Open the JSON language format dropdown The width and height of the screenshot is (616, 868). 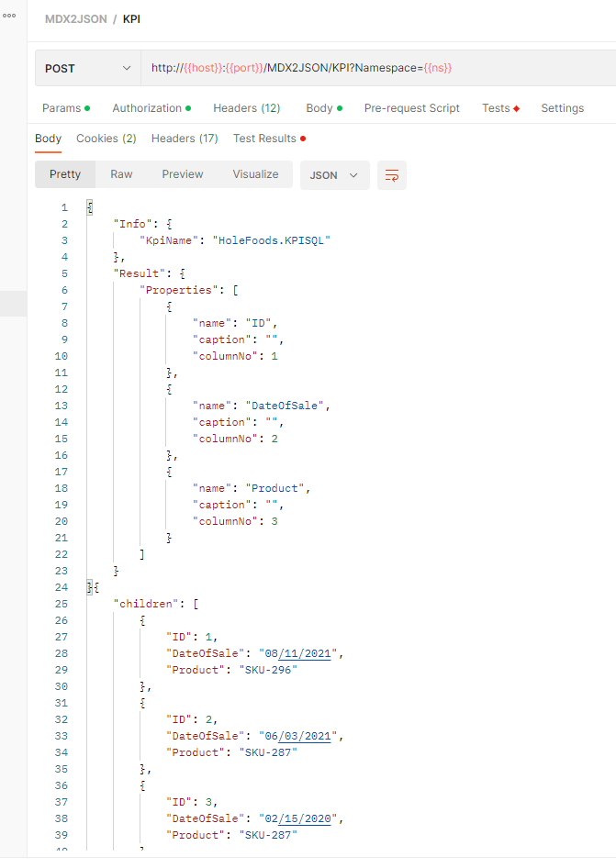(x=334, y=174)
